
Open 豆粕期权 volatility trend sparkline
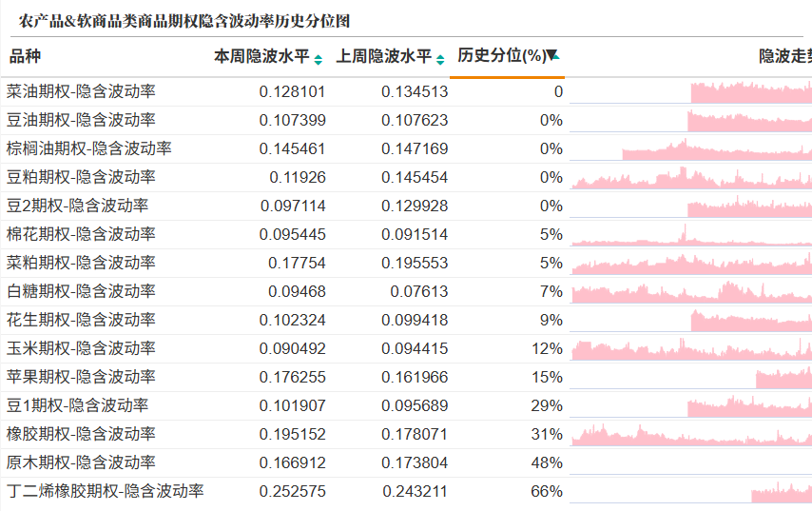[691, 177]
